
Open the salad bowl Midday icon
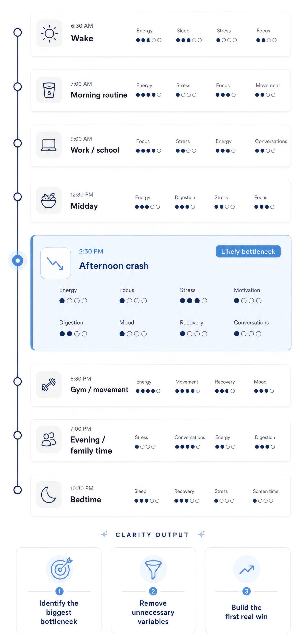coord(49,200)
